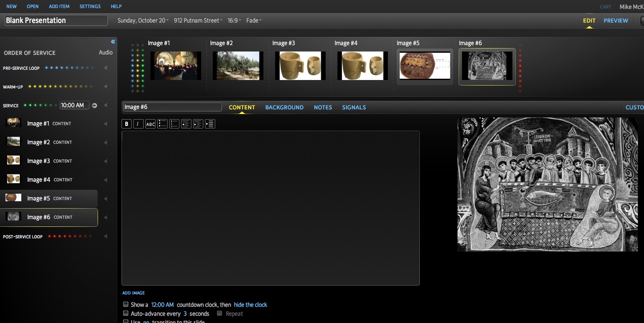
Task: Insert a bulleted list
Action: [162, 124]
